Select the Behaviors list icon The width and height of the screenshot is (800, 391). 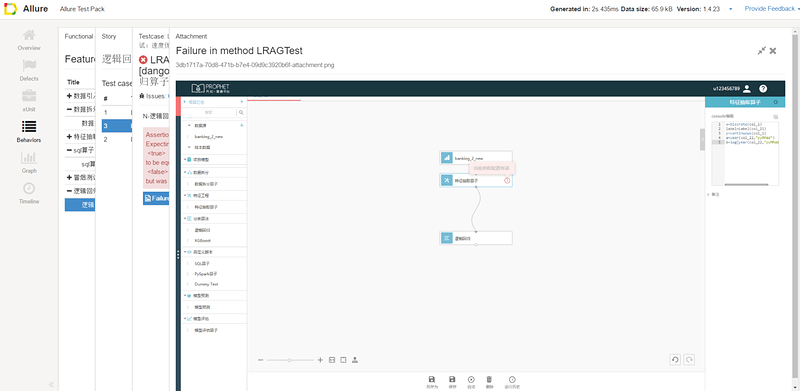coord(29,127)
